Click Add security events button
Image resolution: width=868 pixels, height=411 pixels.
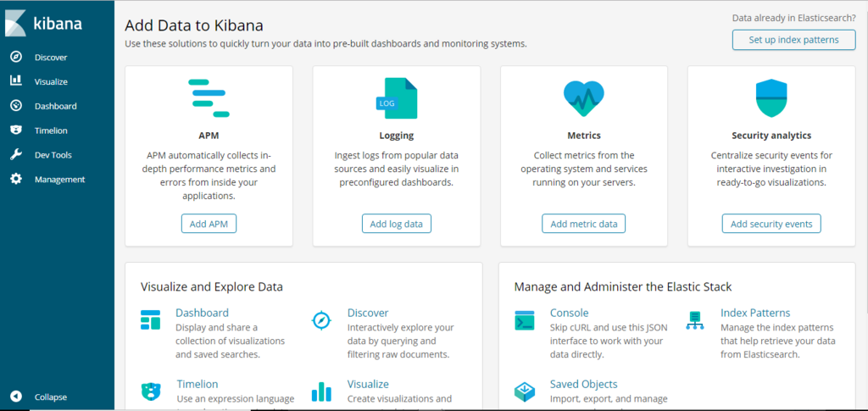(771, 224)
